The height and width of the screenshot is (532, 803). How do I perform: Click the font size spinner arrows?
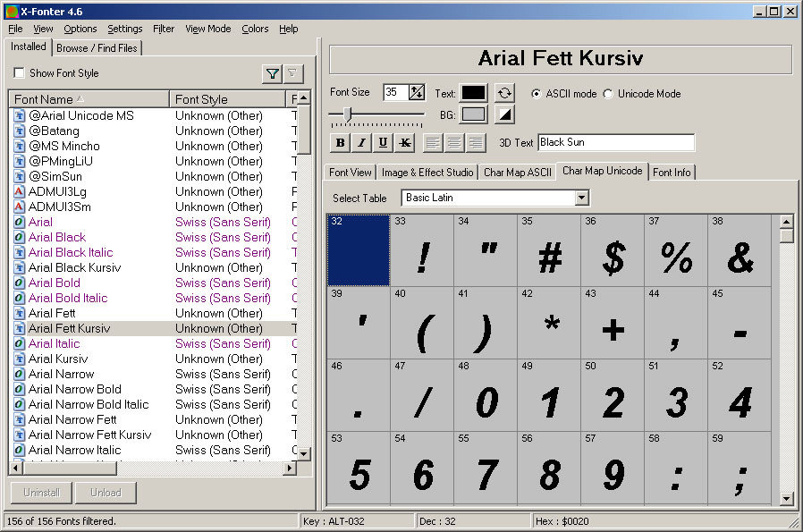(x=417, y=93)
